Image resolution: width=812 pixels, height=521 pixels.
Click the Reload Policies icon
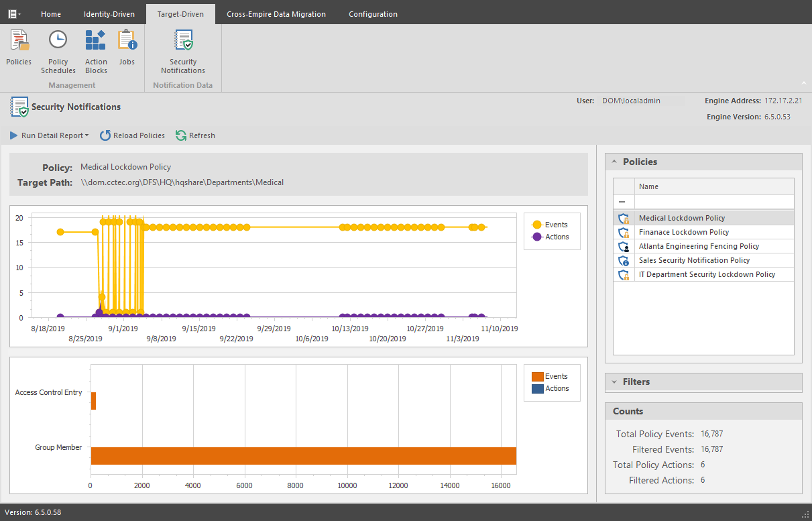105,135
